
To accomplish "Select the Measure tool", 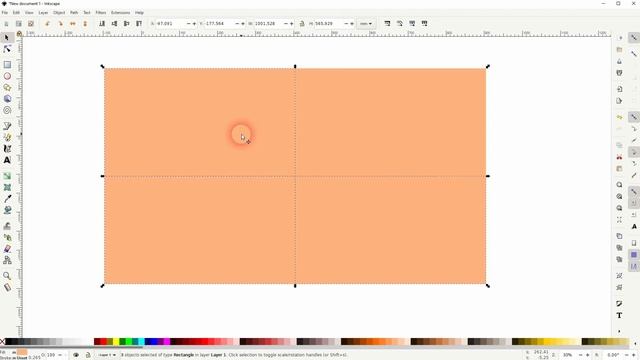I will tap(7, 287).
